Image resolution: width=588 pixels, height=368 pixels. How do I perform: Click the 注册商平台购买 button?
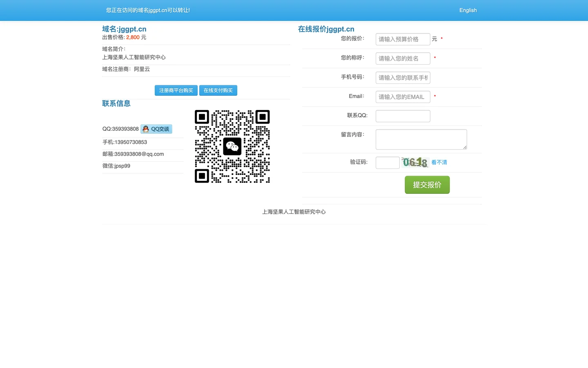click(176, 90)
